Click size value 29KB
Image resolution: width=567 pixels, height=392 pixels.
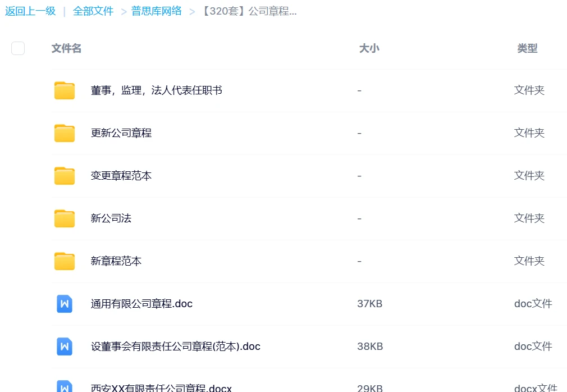tap(370, 388)
